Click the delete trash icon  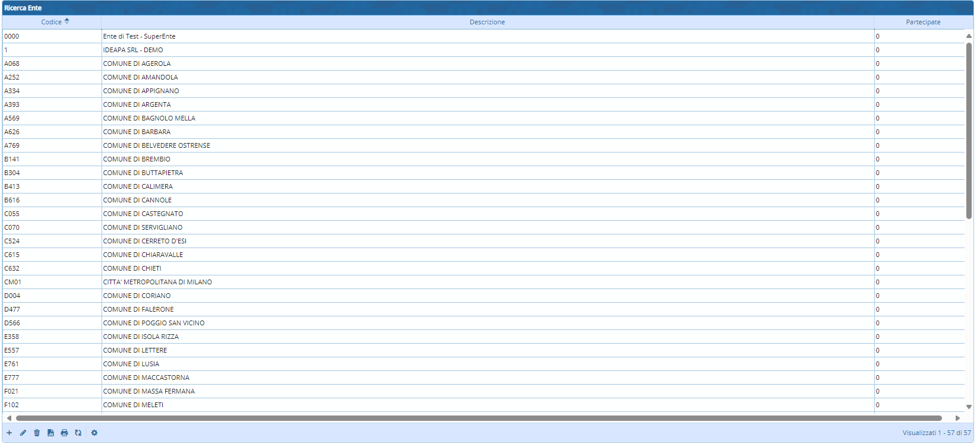pos(37,433)
